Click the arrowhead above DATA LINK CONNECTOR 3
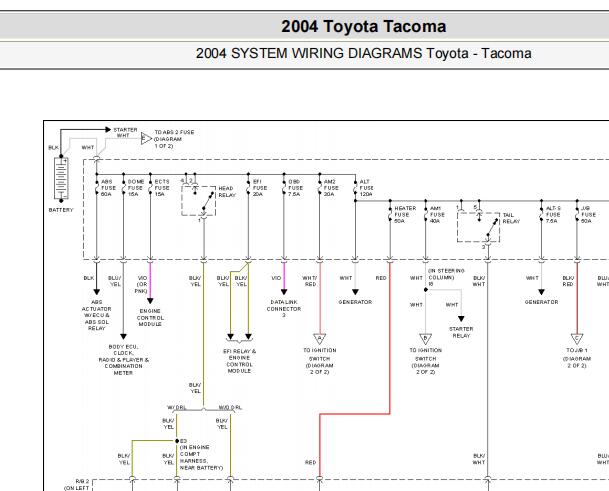Screen dimensions: 609x491 284,292
